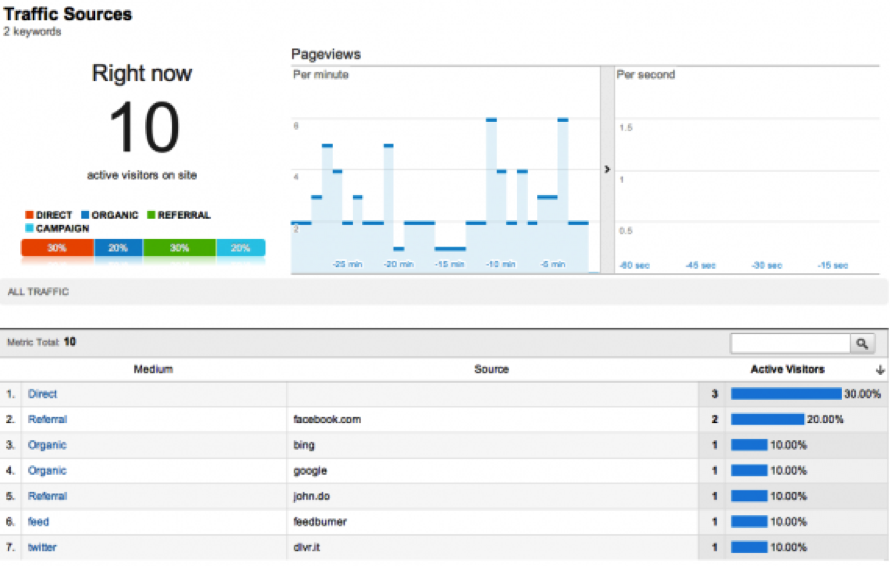This screenshot has width=891, height=567.
Task: Click the feed medium link
Action: 38,521
